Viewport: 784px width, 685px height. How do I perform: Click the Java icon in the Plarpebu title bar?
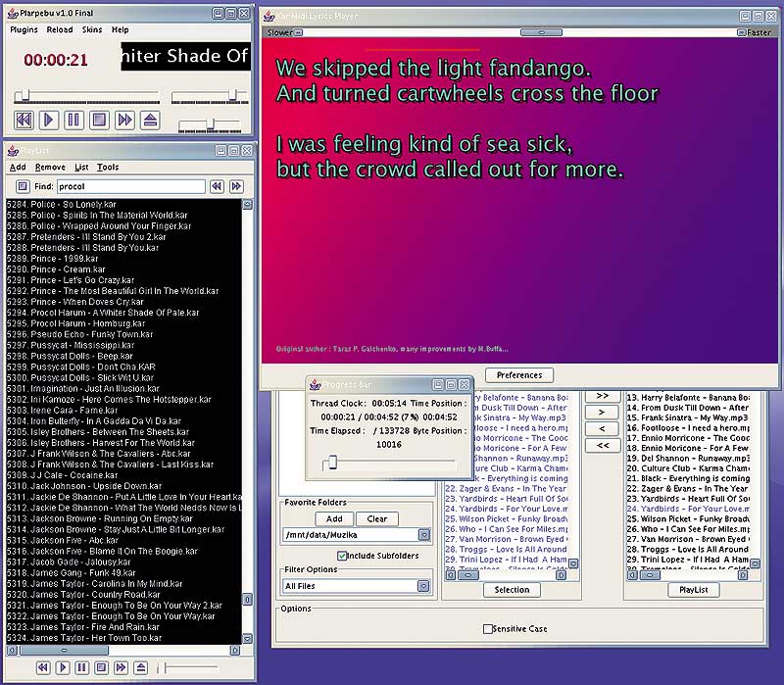click(x=13, y=13)
